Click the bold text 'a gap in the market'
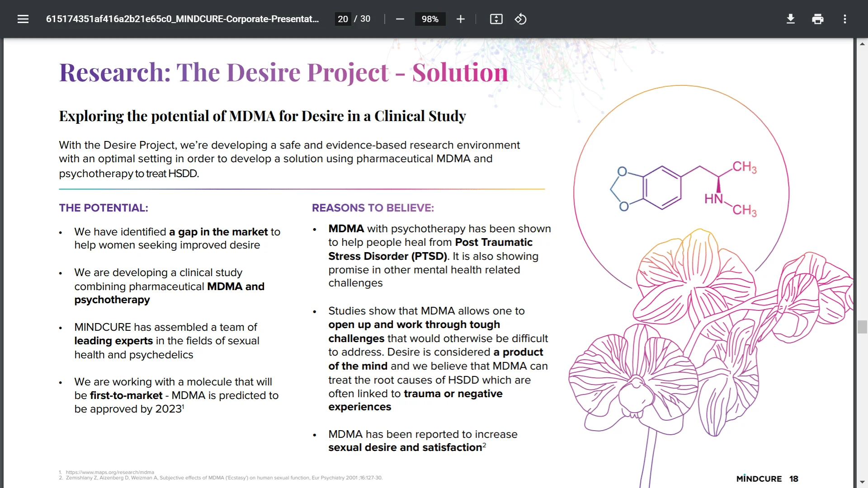The height and width of the screenshot is (488, 868). pos(218,232)
